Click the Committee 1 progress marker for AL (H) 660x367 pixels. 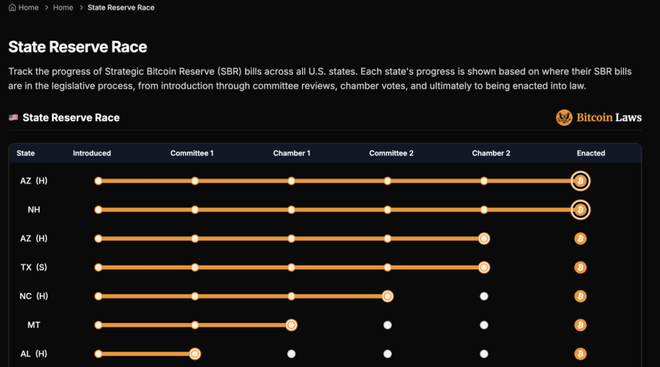click(x=195, y=354)
